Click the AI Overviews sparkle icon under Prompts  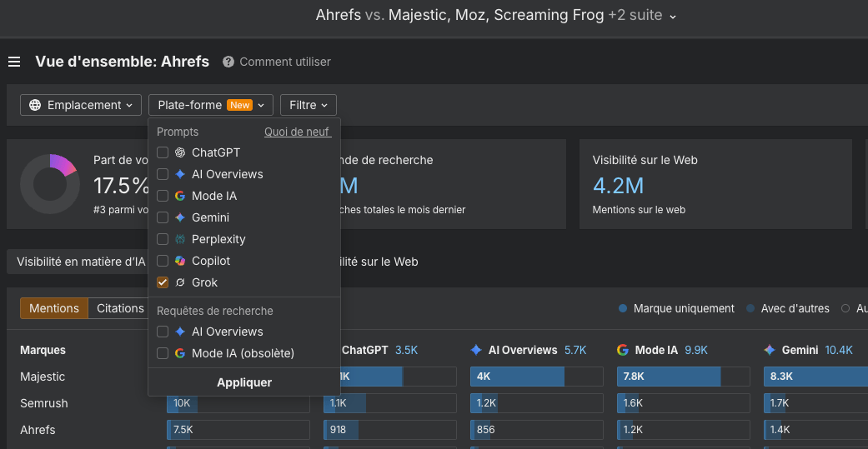coord(180,174)
